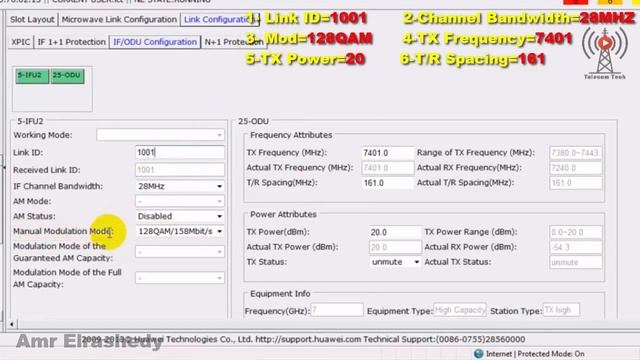Click the Telecom Tech tower logo
This screenshot has width=640, height=360.
pos(604,53)
